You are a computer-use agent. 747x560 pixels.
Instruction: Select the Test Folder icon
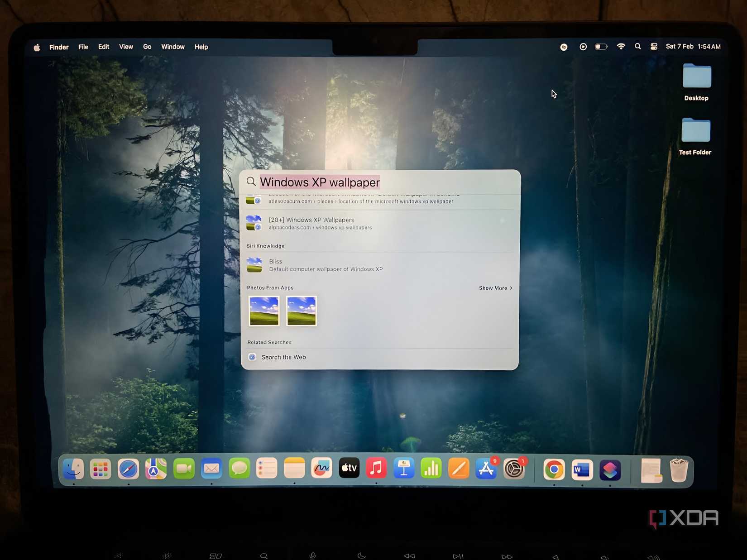tap(696, 136)
